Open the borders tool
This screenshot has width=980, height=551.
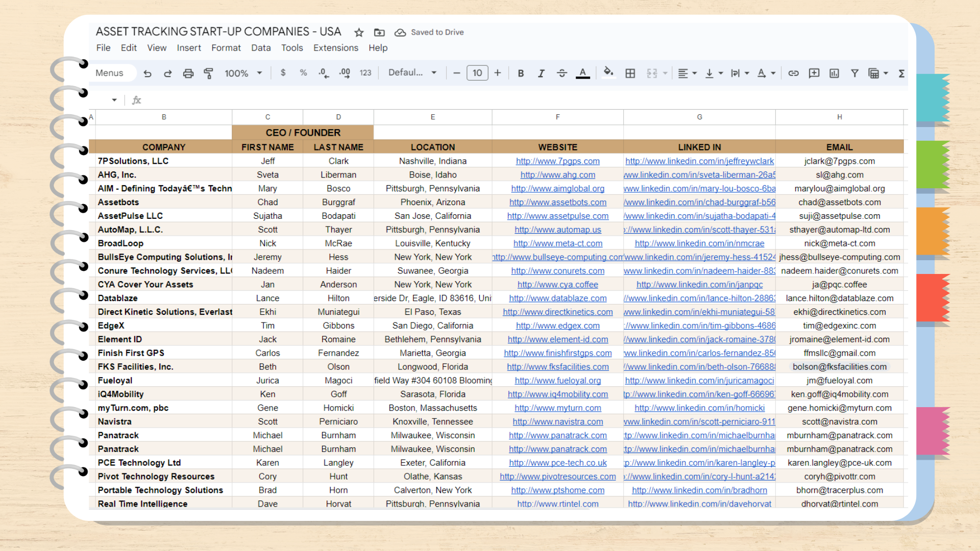(630, 73)
